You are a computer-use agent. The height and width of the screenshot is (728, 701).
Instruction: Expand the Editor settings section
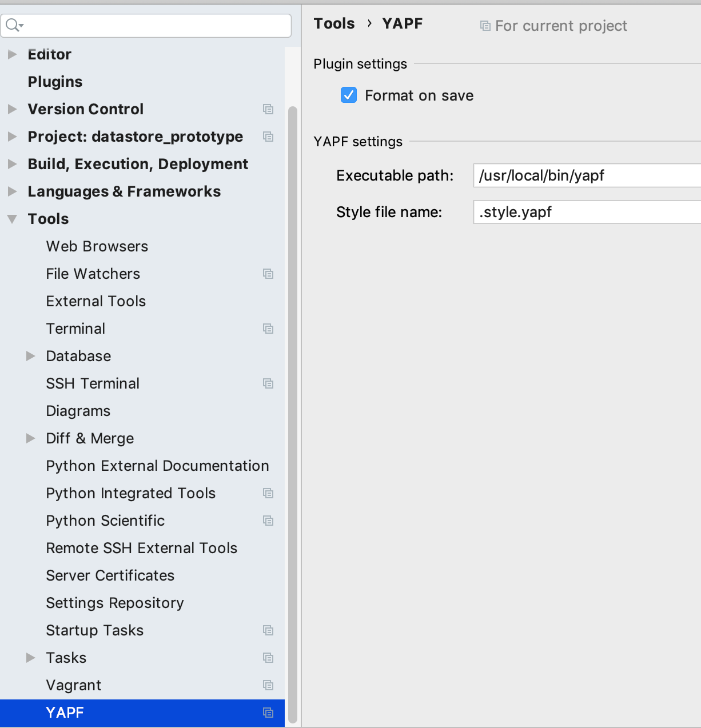point(12,54)
